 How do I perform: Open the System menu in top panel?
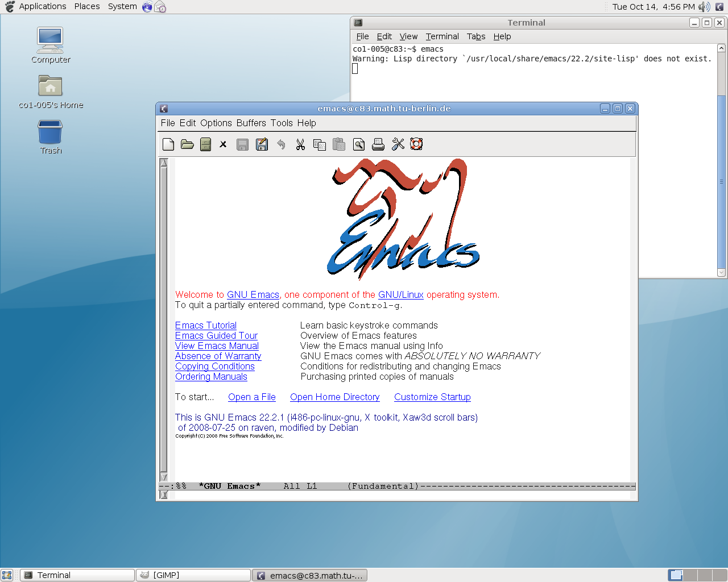(x=122, y=6)
